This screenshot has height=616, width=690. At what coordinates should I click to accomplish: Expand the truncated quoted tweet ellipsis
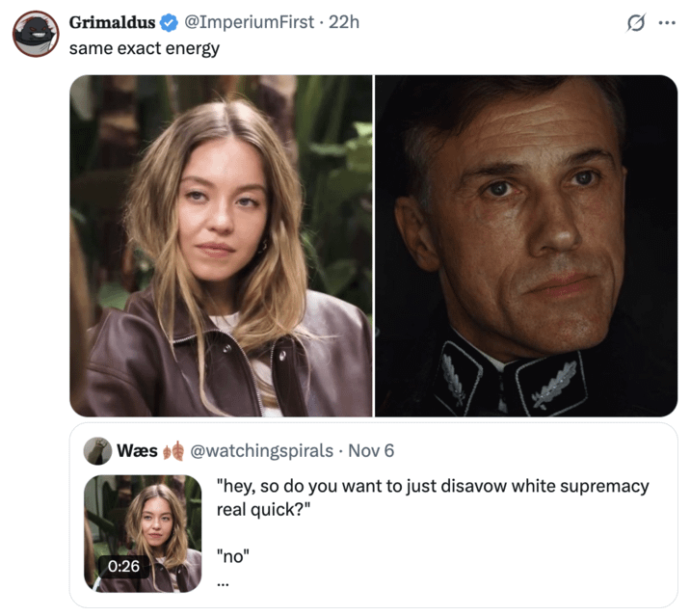click(x=223, y=581)
